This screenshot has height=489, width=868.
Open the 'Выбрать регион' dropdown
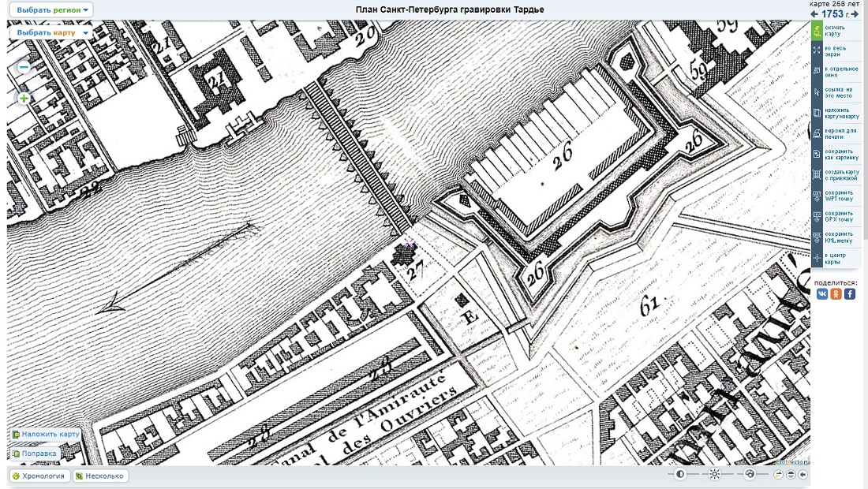(x=51, y=10)
